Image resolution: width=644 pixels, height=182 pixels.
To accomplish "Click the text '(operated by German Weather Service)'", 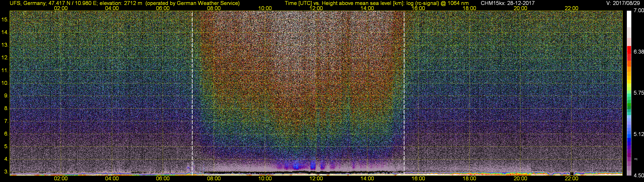I will pyautogui.click(x=193, y=3).
